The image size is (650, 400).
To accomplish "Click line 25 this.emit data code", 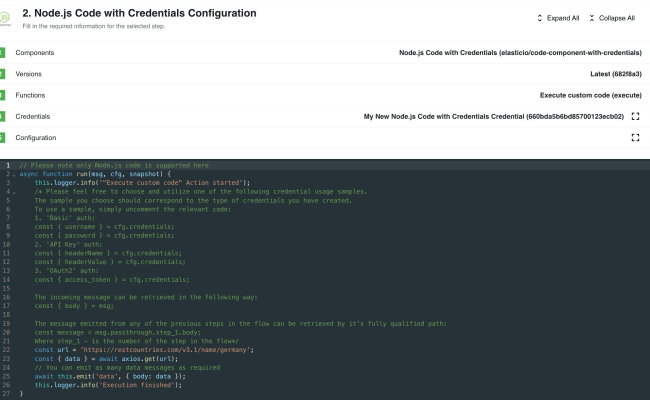I will (x=110, y=376).
